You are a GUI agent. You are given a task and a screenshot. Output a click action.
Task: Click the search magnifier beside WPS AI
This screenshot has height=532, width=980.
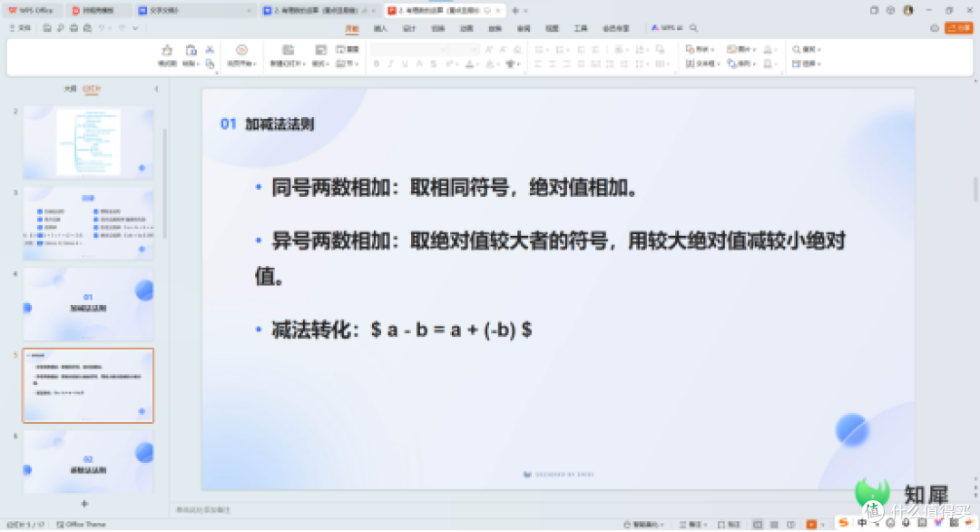point(694,28)
